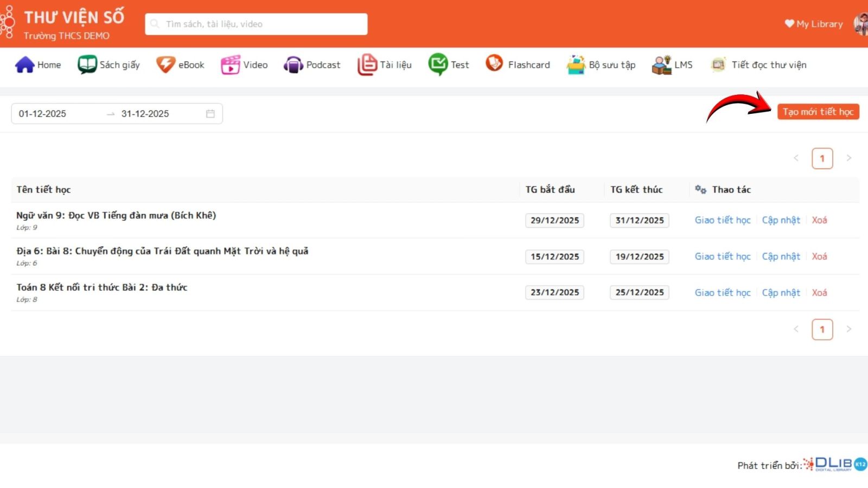Viewport: 868px width, 488px height.
Task: Delete the Toán 8 lesson with Xoá
Action: click(819, 293)
